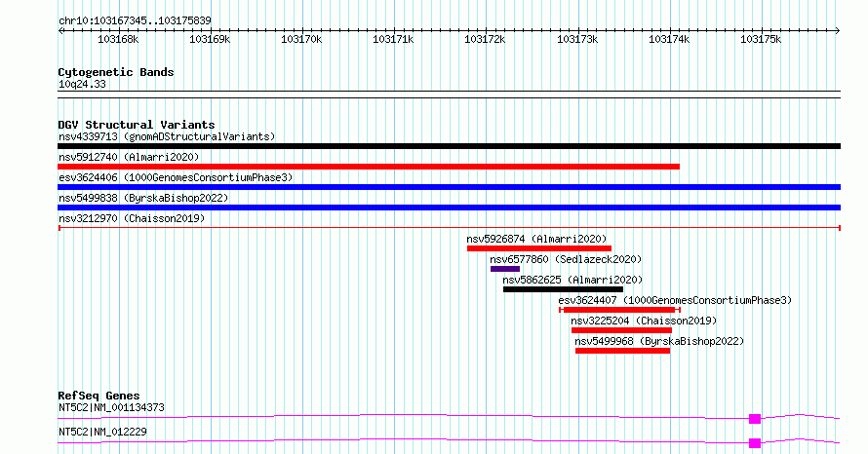The width and height of the screenshot is (868, 454).
Task: Open variant nsv5499838 (ByrskaBishop2022) label
Action: [x=143, y=198]
